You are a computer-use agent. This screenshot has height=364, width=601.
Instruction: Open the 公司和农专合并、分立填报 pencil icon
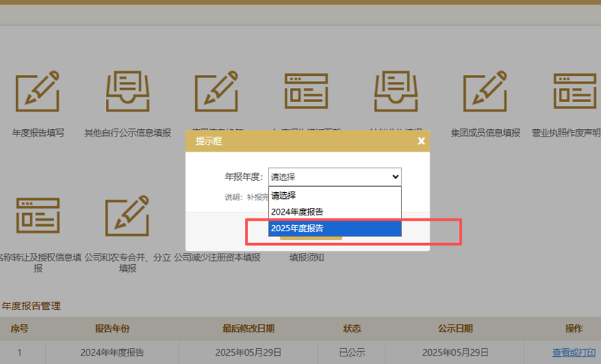pos(127,215)
